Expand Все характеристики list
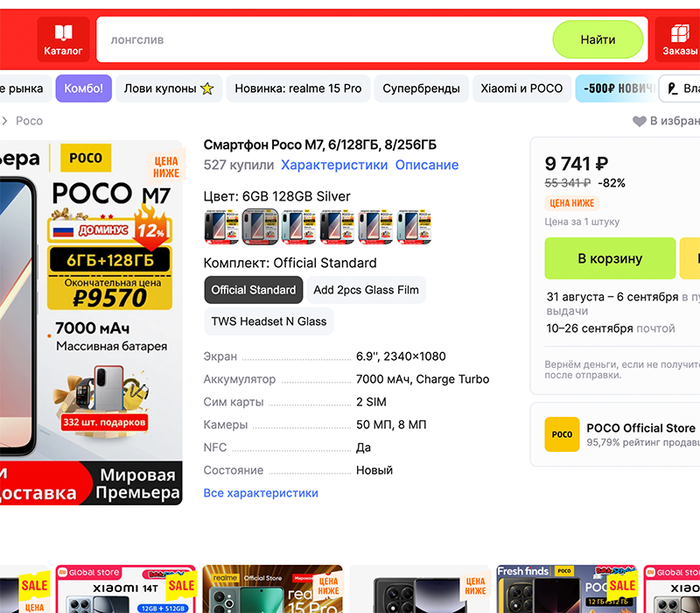Viewport: 700px width, 613px height. click(x=261, y=493)
